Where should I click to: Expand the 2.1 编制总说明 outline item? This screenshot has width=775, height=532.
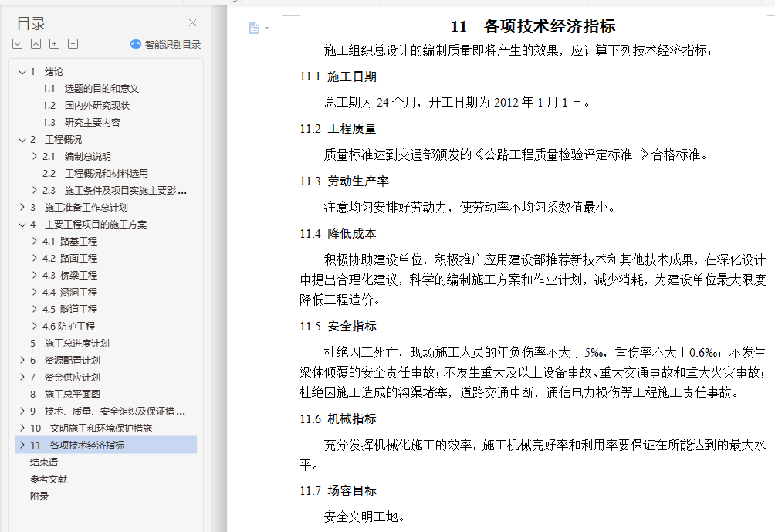coord(34,156)
